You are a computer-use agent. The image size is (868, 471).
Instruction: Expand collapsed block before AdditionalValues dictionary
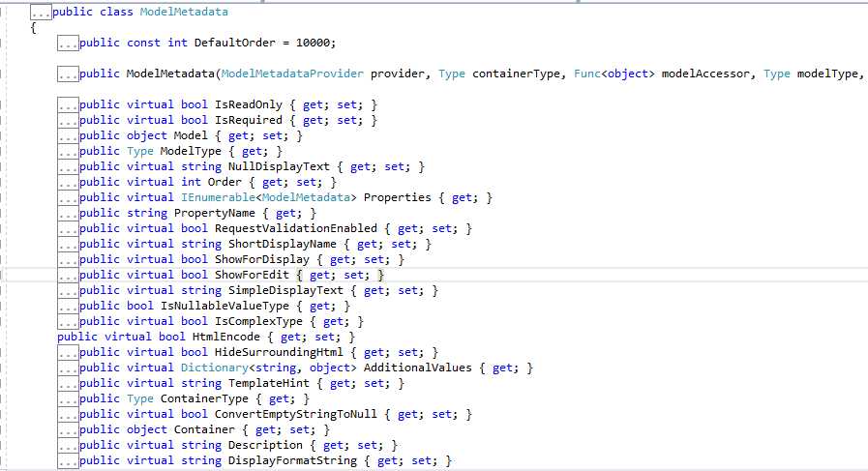point(68,368)
